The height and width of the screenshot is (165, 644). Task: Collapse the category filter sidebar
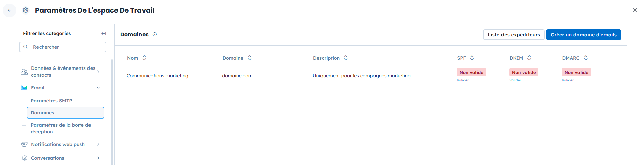point(104,33)
